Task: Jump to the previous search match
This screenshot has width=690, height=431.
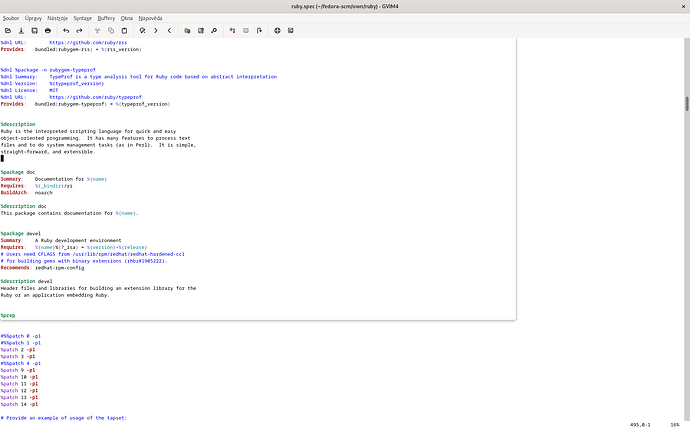Action: 169,30
